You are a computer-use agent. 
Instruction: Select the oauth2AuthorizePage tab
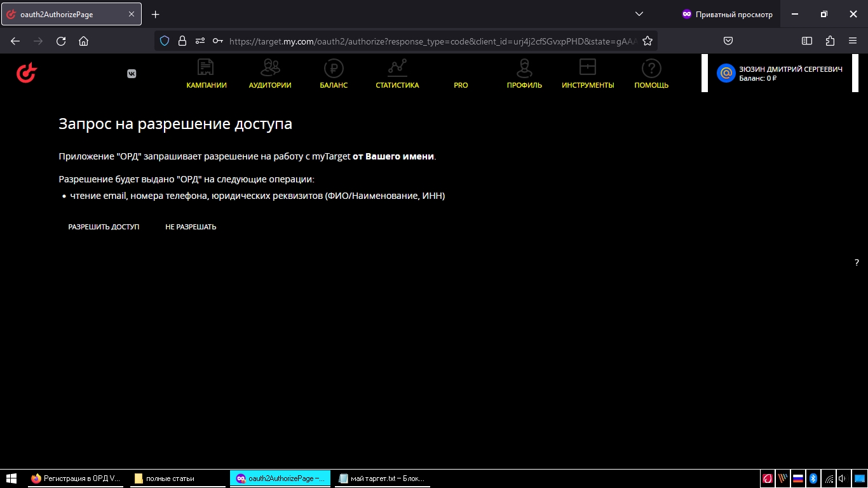[x=71, y=14]
